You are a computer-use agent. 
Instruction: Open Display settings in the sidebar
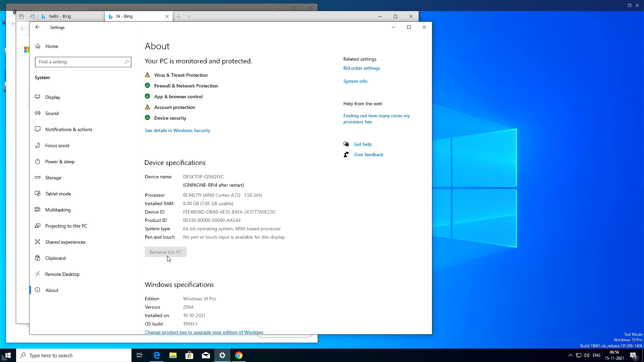(53, 97)
